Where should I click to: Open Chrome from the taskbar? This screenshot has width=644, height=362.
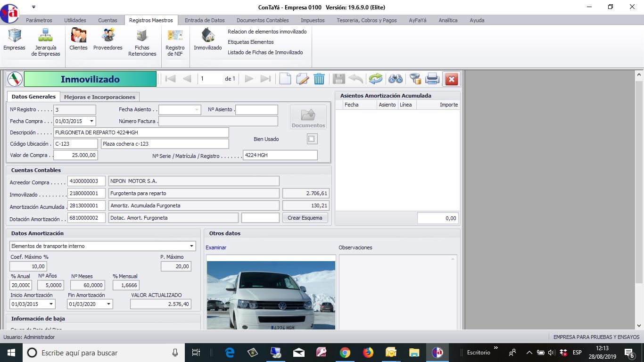point(345,353)
